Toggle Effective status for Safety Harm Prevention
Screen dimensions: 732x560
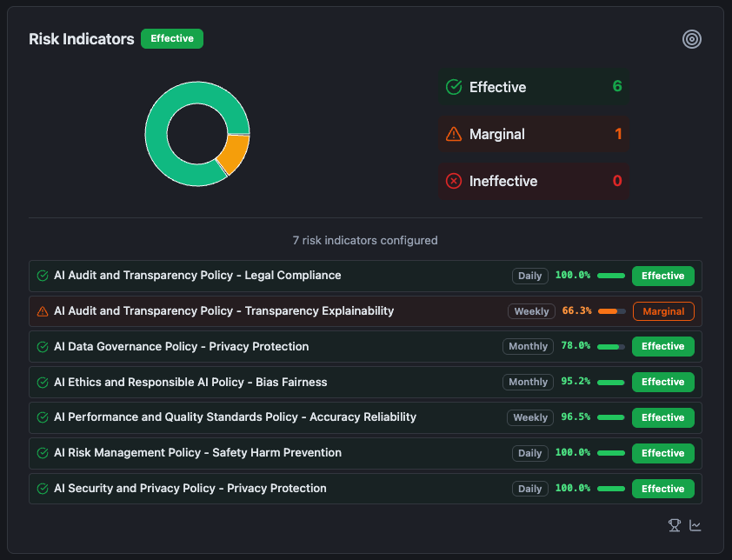point(662,453)
